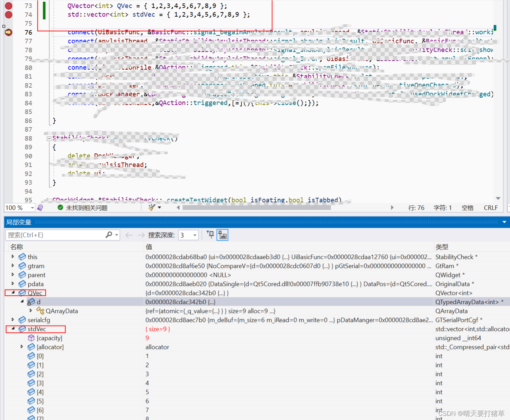The image size is (510, 420).
Task: Click the CRLF line-ending indicator
Action: pyautogui.click(x=491, y=207)
